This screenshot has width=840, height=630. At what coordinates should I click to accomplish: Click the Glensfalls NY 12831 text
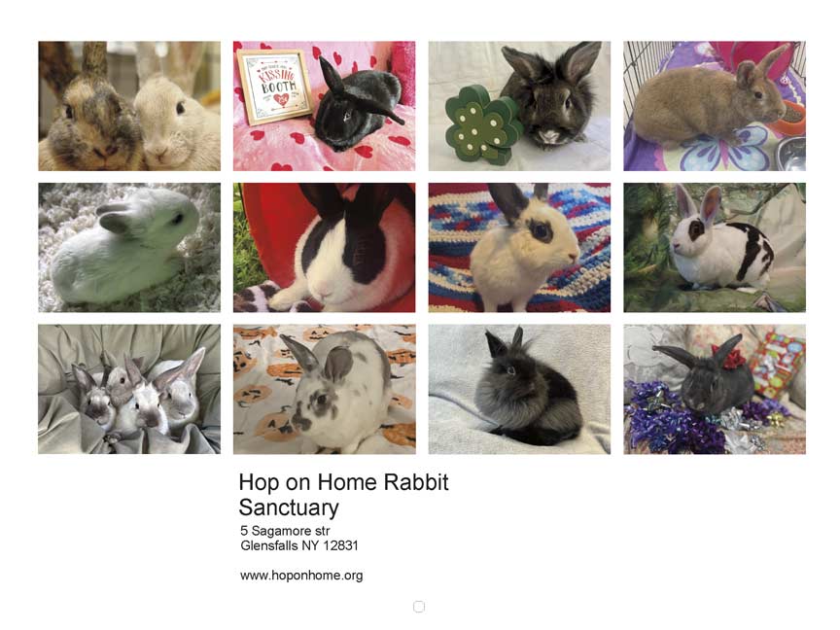[x=298, y=545]
